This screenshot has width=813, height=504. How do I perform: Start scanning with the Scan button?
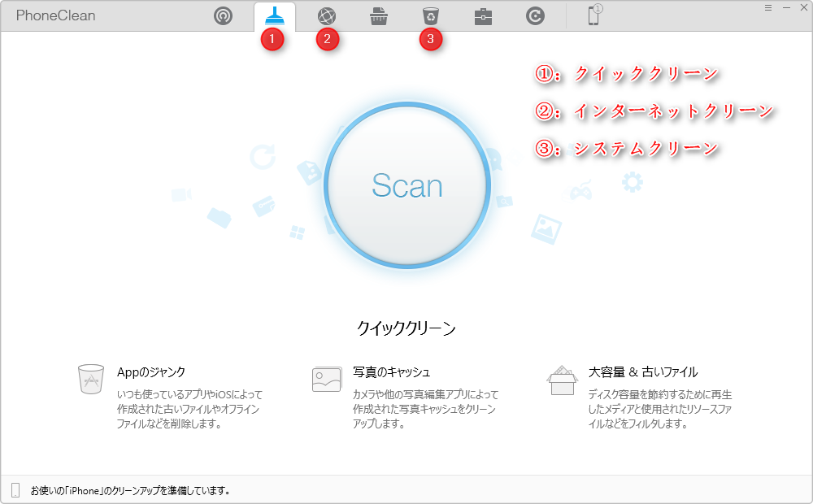coord(407,185)
